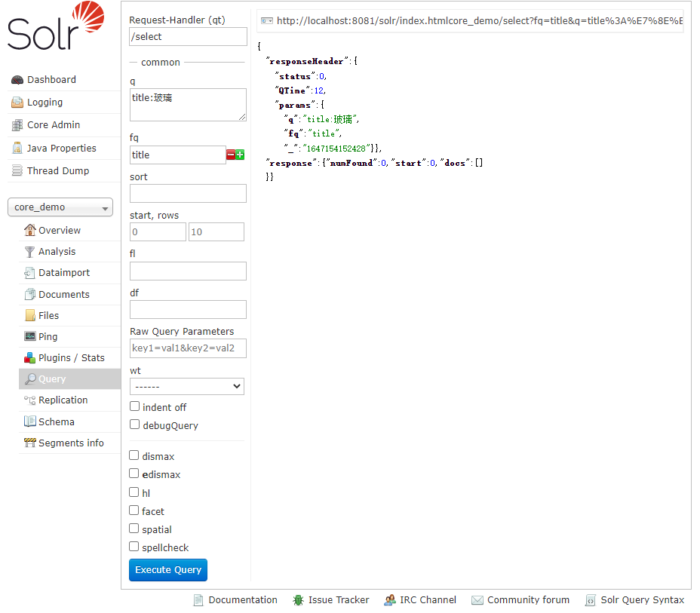Click the Request-Handler /select field
Viewport: 700px width, 613px height.
188,37
